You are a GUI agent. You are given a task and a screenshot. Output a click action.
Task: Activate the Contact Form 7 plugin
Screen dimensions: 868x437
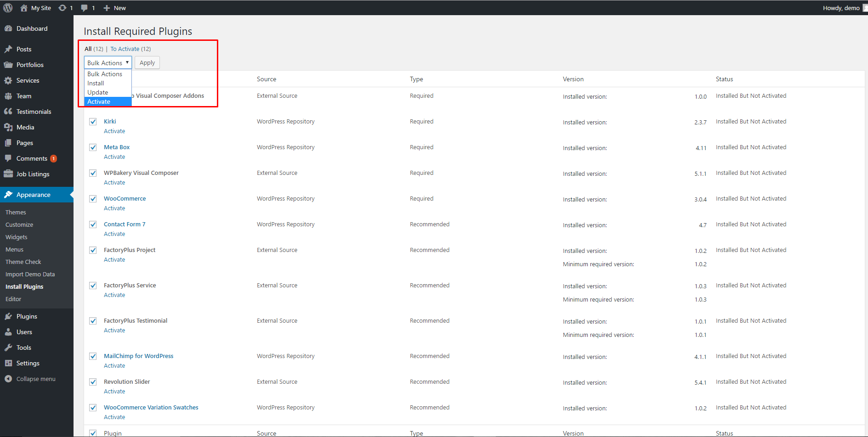pyautogui.click(x=114, y=234)
